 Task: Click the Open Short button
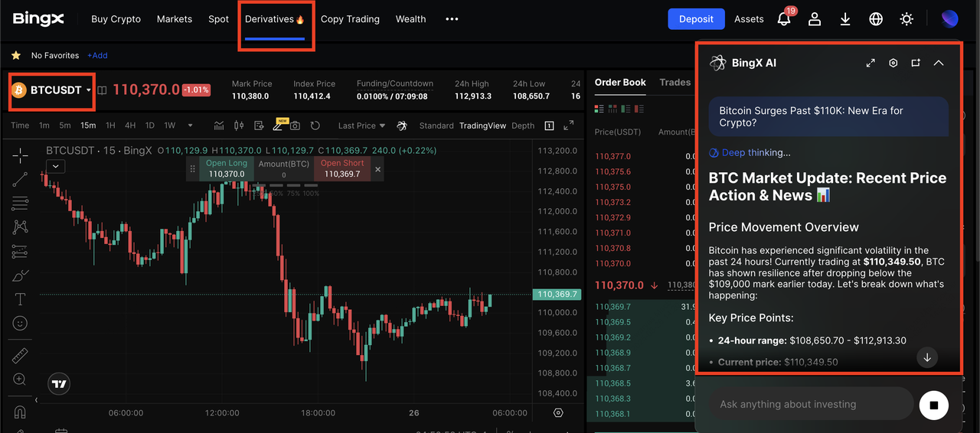coord(342,169)
